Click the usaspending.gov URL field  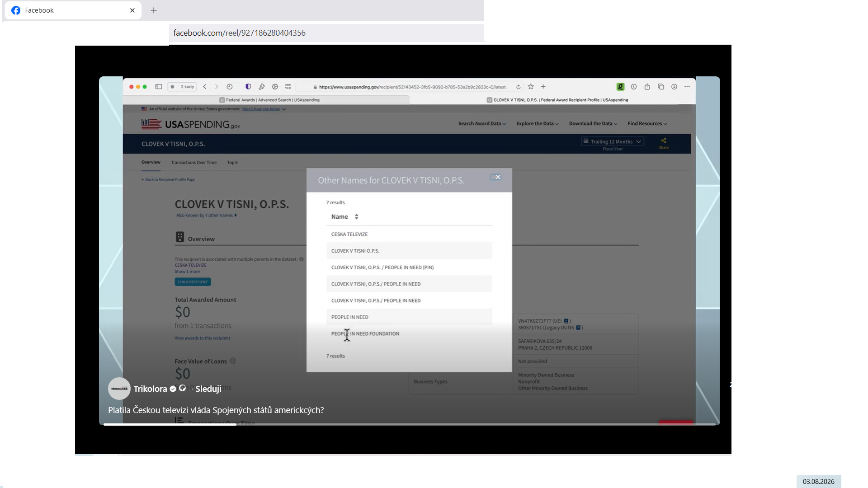(410, 87)
